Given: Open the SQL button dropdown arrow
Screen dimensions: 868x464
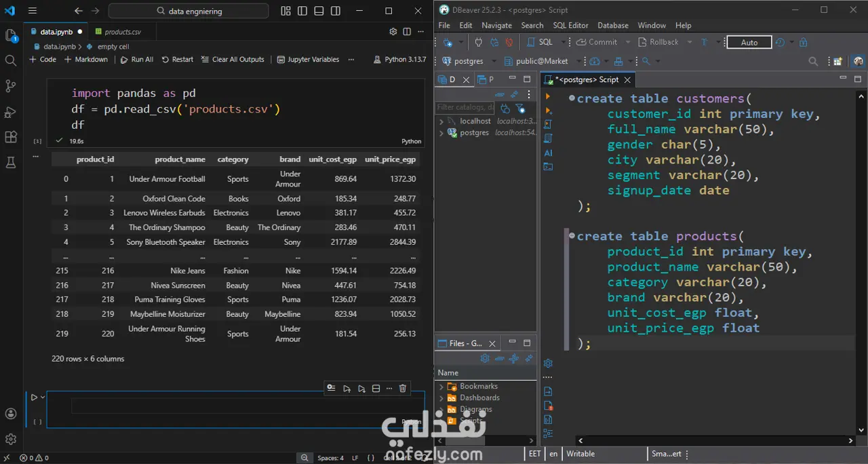Looking at the screenshot, I should pyautogui.click(x=562, y=42).
